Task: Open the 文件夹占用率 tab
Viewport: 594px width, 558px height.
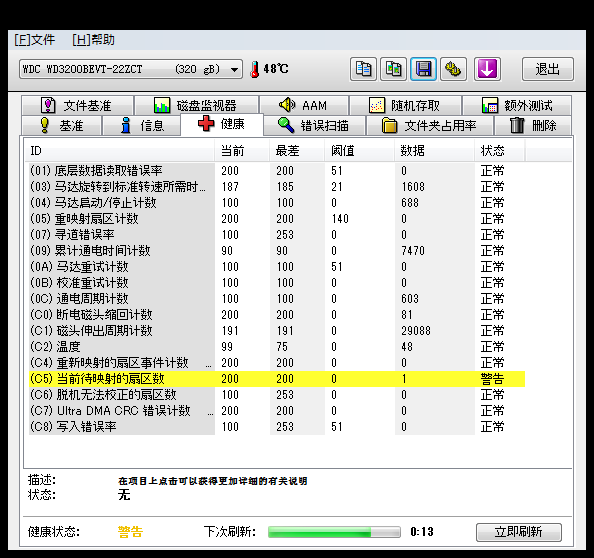Action: [x=430, y=125]
